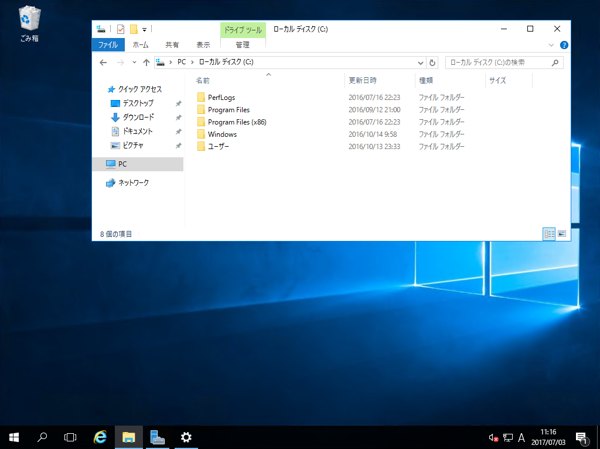Open Server Manager from taskbar
Viewport: 600px width, 449px height.
pyautogui.click(x=157, y=437)
